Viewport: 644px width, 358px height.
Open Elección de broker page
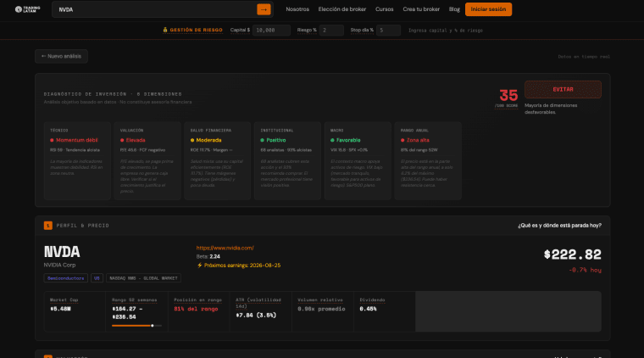[x=341, y=9]
